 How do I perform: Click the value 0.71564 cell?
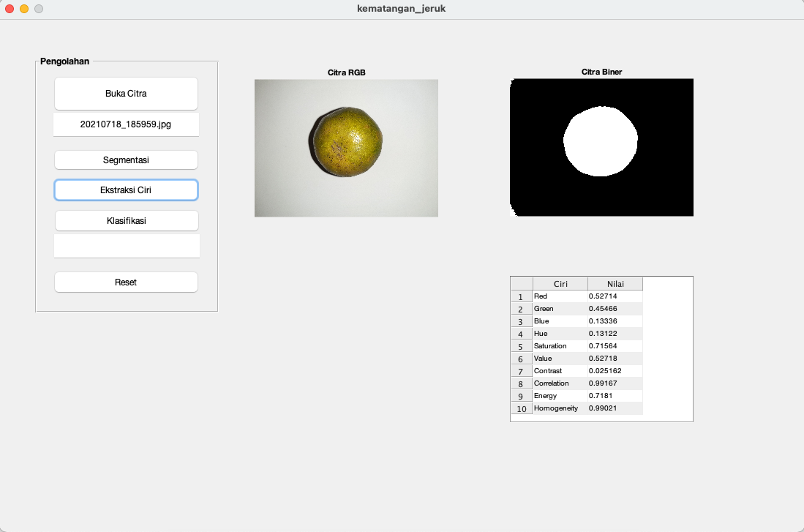[615, 346]
